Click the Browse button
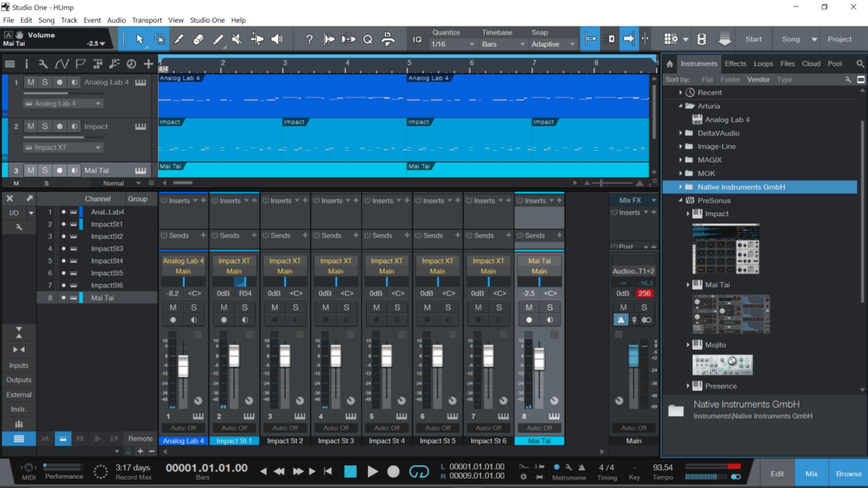868x488 pixels. tap(848, 474)
